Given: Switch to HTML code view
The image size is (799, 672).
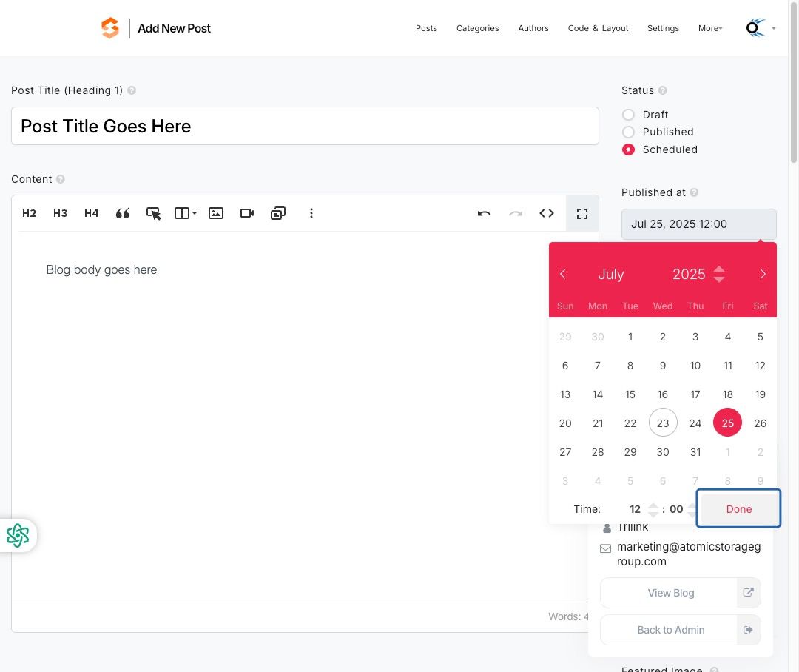Looking at the screenshot, I should tap(547, 213).
